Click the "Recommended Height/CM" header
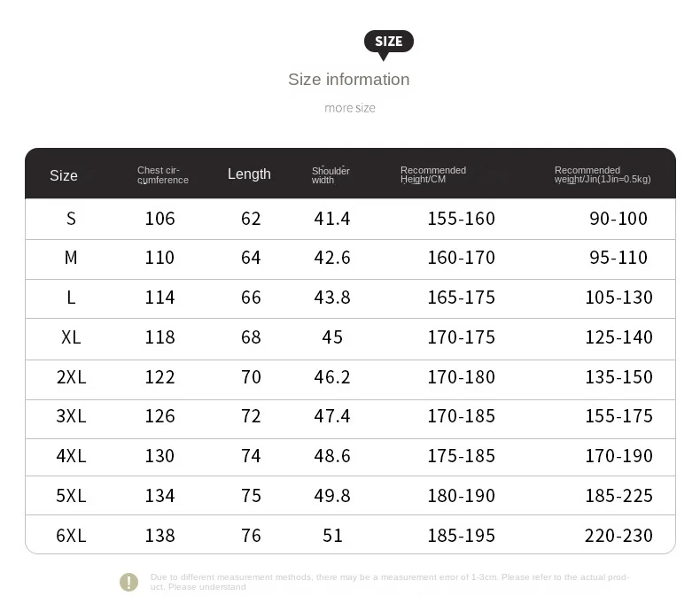The image size is (700, 611). (x=433, y=175)
